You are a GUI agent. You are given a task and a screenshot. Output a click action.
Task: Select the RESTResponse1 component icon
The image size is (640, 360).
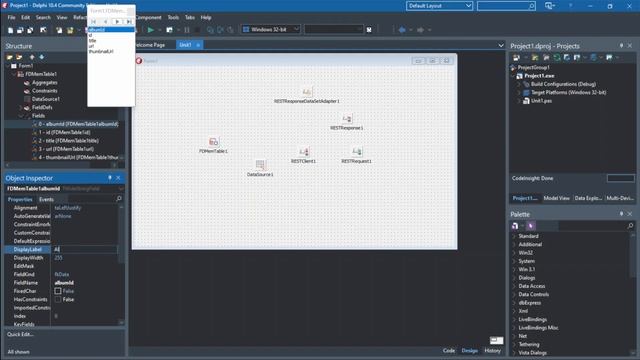coord(347,119)
